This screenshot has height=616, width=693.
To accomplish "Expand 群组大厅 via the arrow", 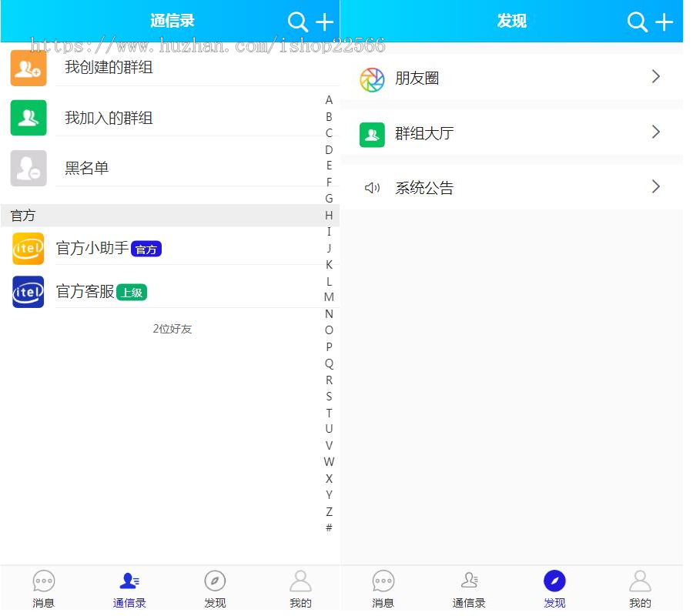I will [656, 132].
